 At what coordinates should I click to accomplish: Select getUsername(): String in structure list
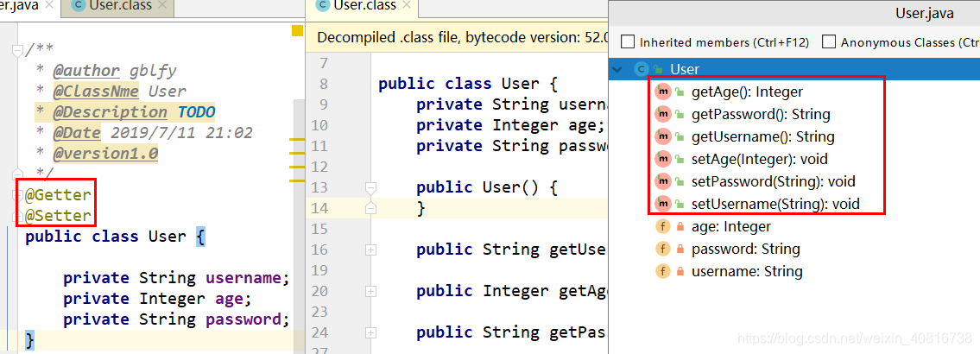tap(762, 136)
